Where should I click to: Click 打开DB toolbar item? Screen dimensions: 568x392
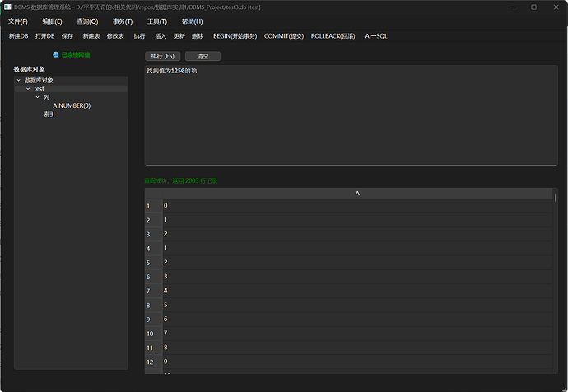pyautogui.click(x=45, y=36)
